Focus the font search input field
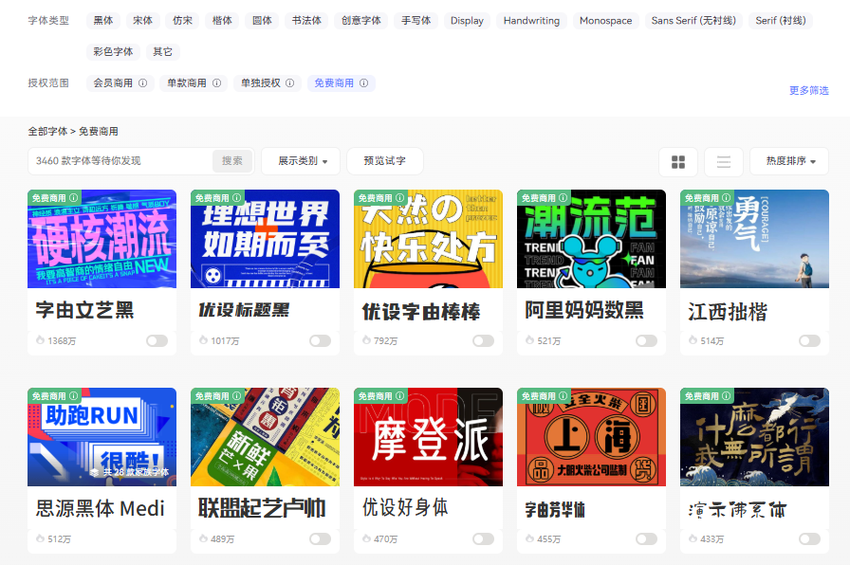The image size is (850, 565). coord(120,161)
